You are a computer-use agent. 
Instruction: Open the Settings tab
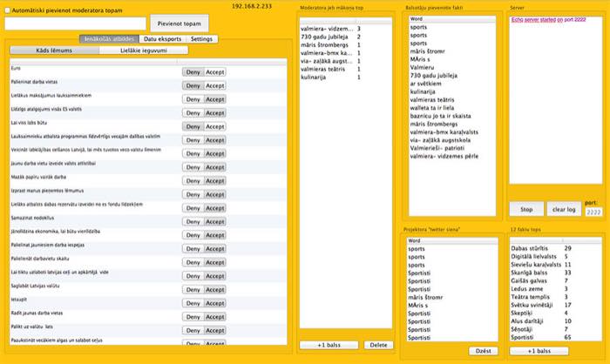pos(201,39)
